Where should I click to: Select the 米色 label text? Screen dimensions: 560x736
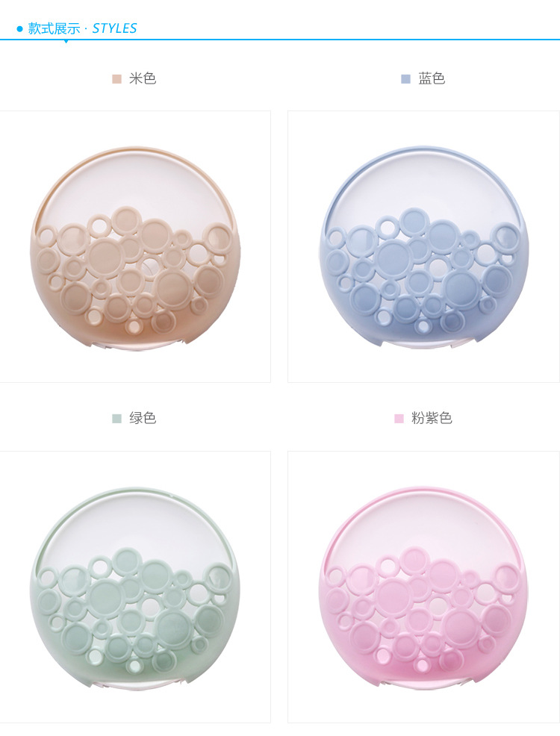[143, 78]
